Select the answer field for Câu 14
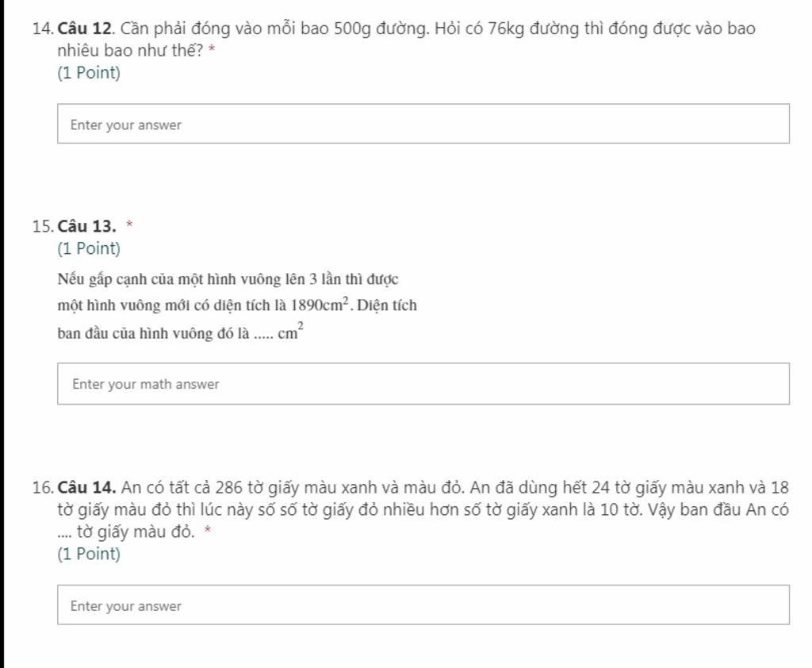Image resolution: width=812 pixels, height=668 pixels. click(x=423, y=605)
